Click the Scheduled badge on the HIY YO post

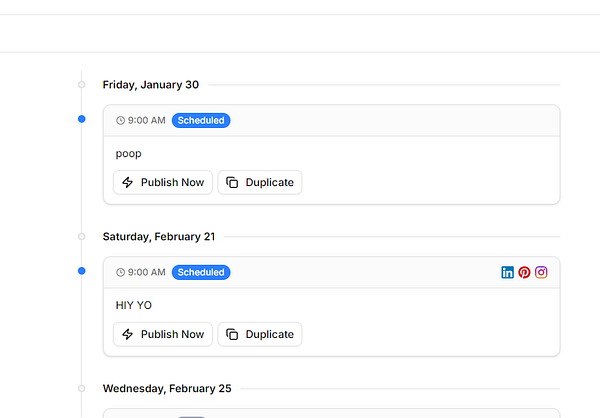point(201,272)
